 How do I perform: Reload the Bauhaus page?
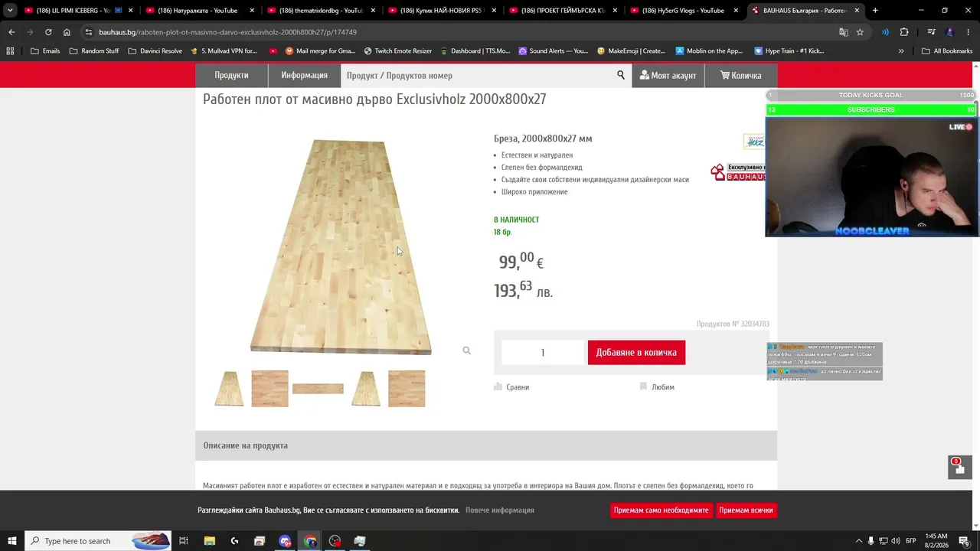[48, 32]
